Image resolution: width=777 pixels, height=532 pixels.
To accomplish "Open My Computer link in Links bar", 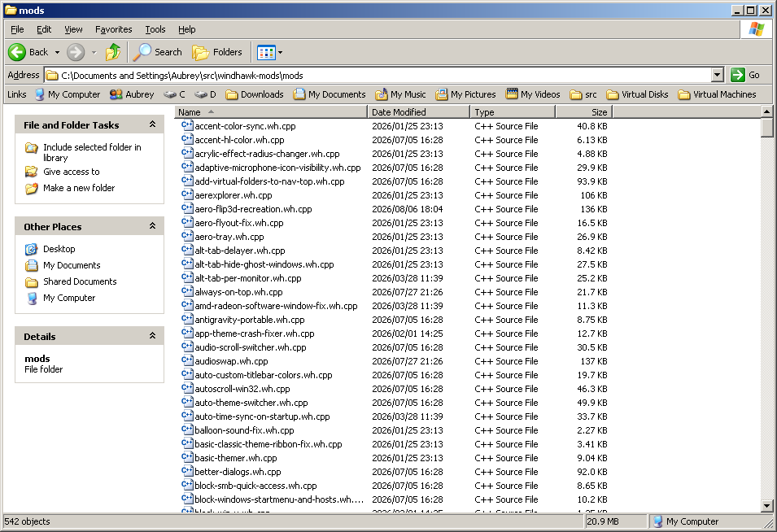I will [x=68, y=94].
